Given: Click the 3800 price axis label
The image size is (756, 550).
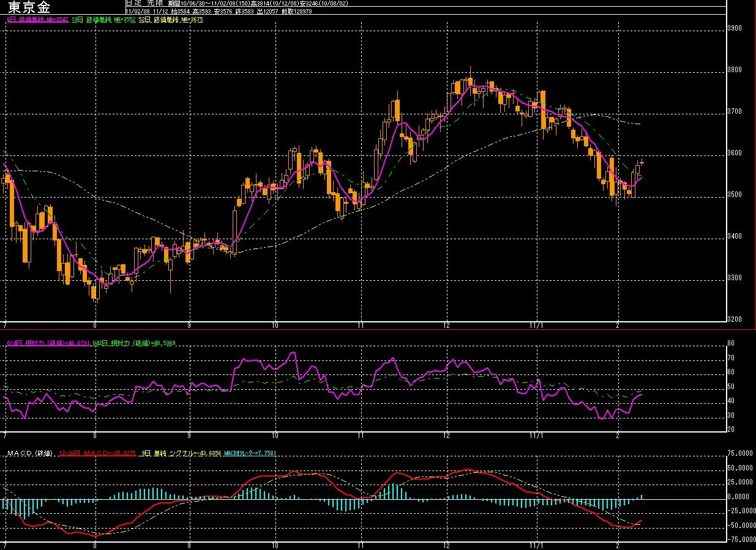Looking at the screenshot, I should (733, 70).
